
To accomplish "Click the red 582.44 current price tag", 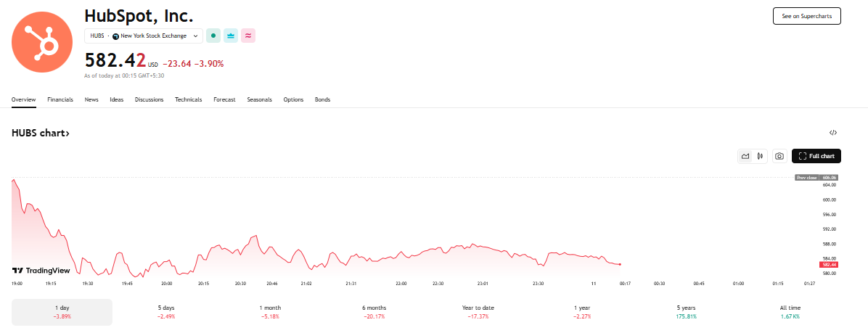I will (x=828, y=264).
